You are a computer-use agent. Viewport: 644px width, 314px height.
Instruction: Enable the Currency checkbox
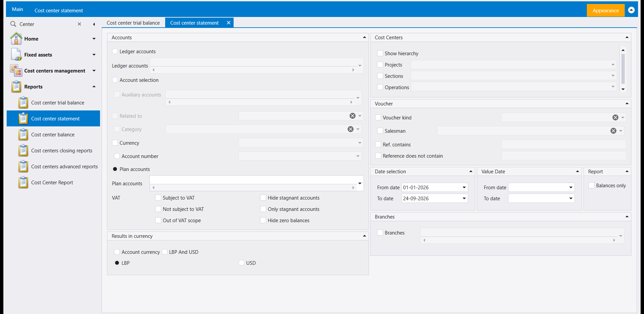coord(115,143)
